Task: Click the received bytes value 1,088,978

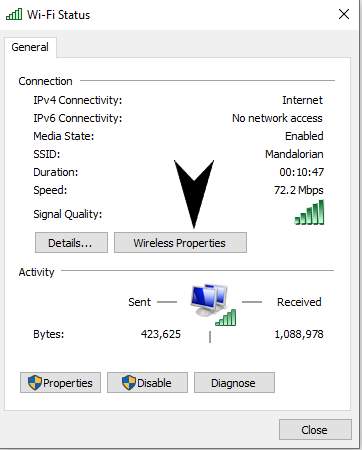Action: (299, 334)
